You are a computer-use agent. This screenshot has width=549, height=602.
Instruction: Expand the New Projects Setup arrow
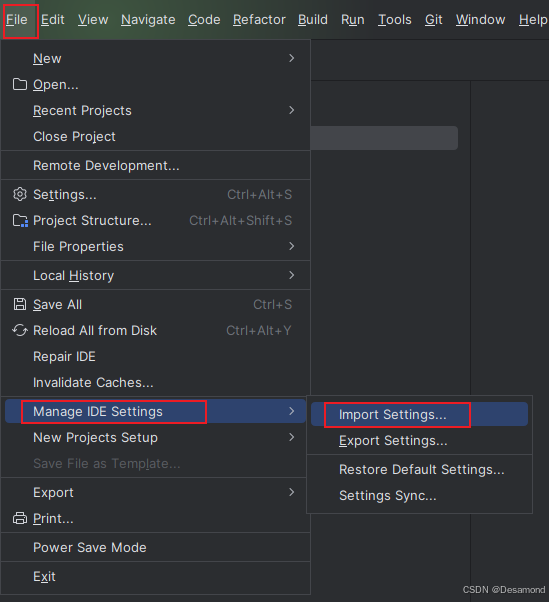point(291,437)
